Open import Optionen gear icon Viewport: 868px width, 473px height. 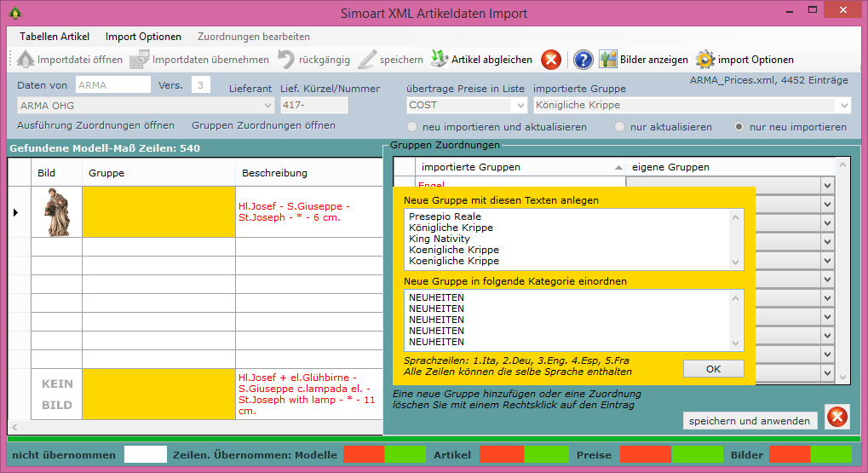pos(705,60)
